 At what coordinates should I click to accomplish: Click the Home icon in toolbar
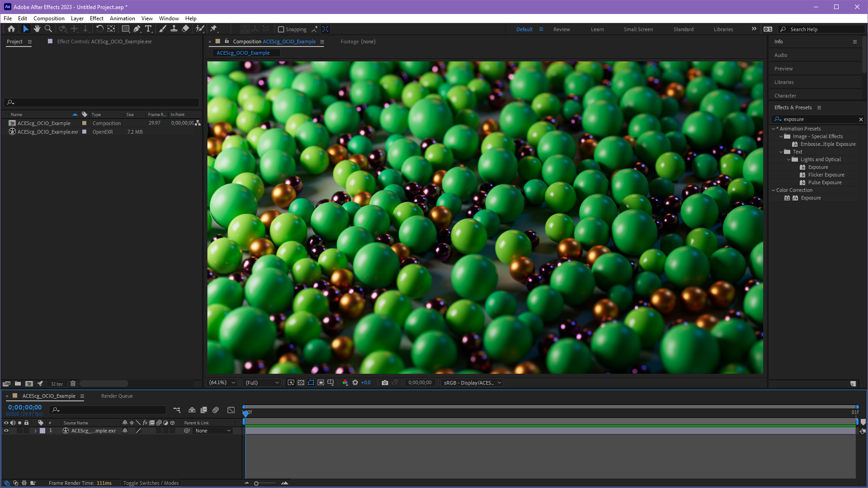pyautogui.click(x=11, y=29)
